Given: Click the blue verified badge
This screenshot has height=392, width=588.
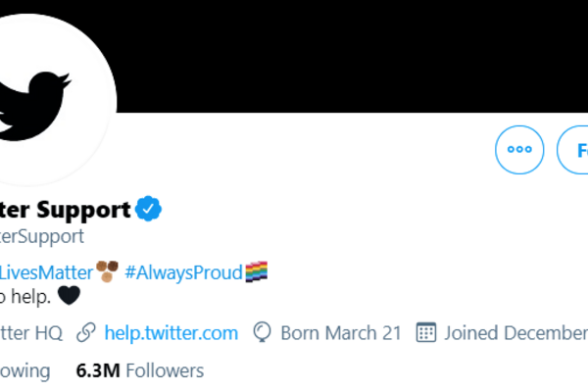Looking at the screenshot, I should click(149, 209).
